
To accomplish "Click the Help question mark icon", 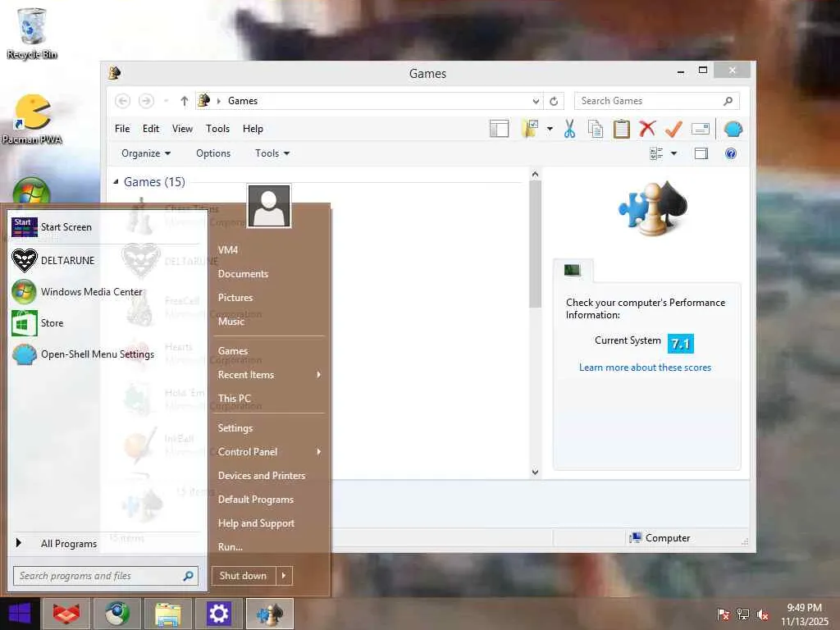I will [731, 153].
